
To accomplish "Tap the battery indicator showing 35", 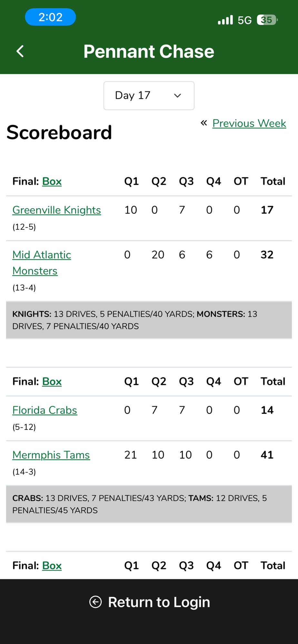I will coord(267,20).
